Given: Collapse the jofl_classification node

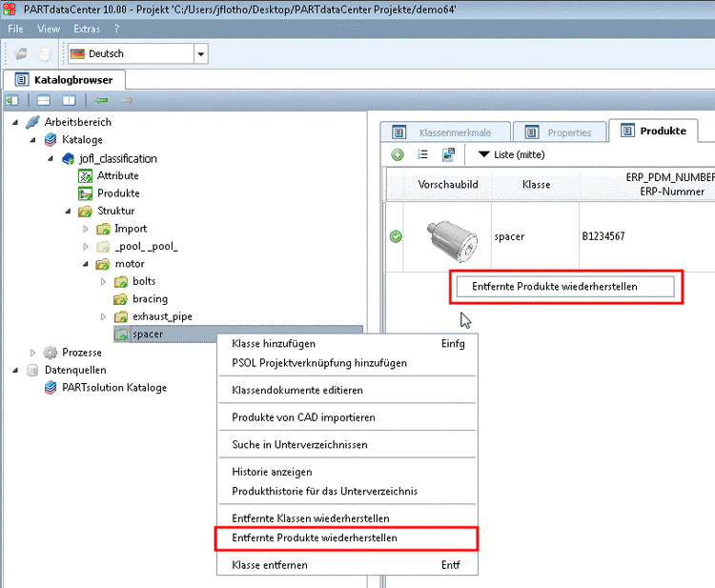Looking at the screenshot, I should (51, 158).
